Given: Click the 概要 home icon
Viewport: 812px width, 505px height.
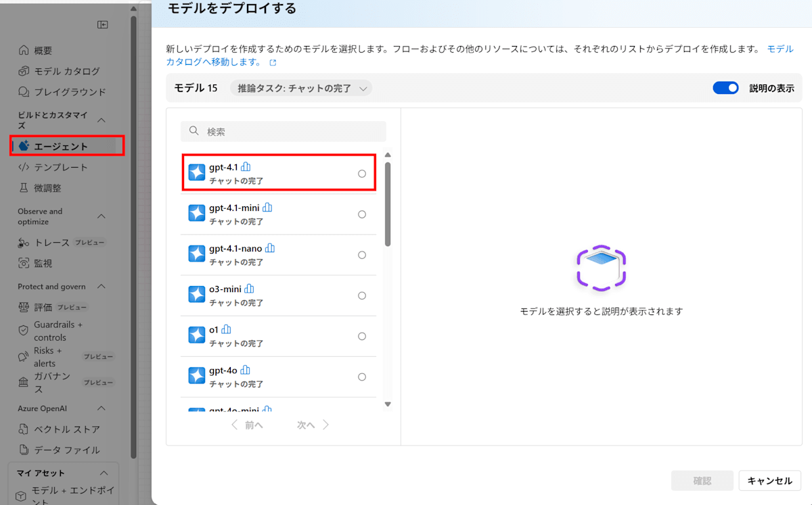Looking at the screenshot, I should coord(24,51).
